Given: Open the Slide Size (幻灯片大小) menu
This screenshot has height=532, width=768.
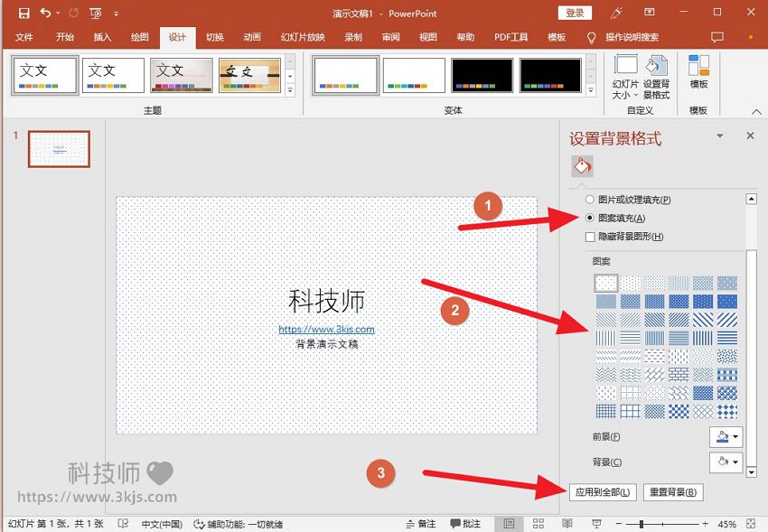Looking at the screenshot, I should (x=625, y=77).
